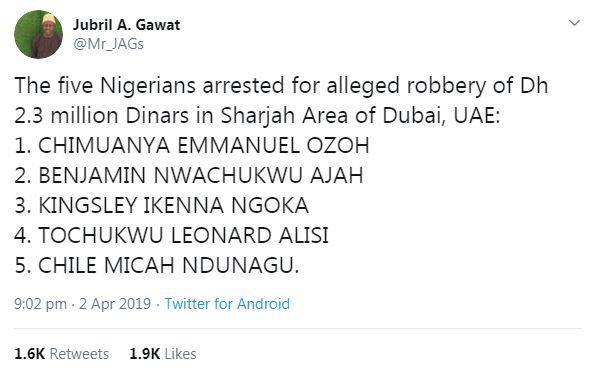Open the Twitter for Android link

227,304
